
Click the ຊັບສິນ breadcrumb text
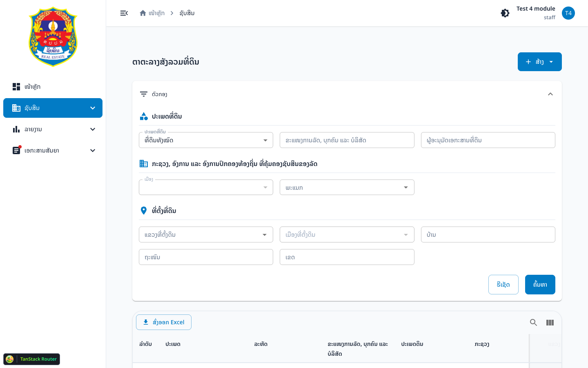tap(187, 13)
